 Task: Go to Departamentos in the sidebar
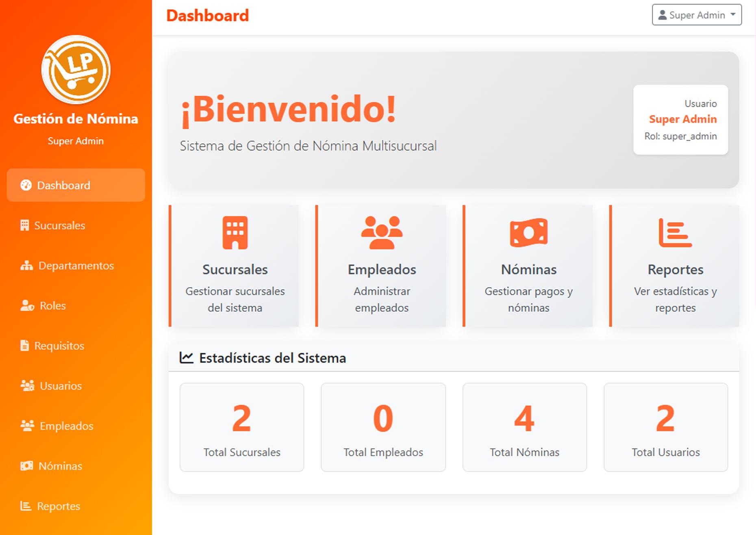pos(76,266)
